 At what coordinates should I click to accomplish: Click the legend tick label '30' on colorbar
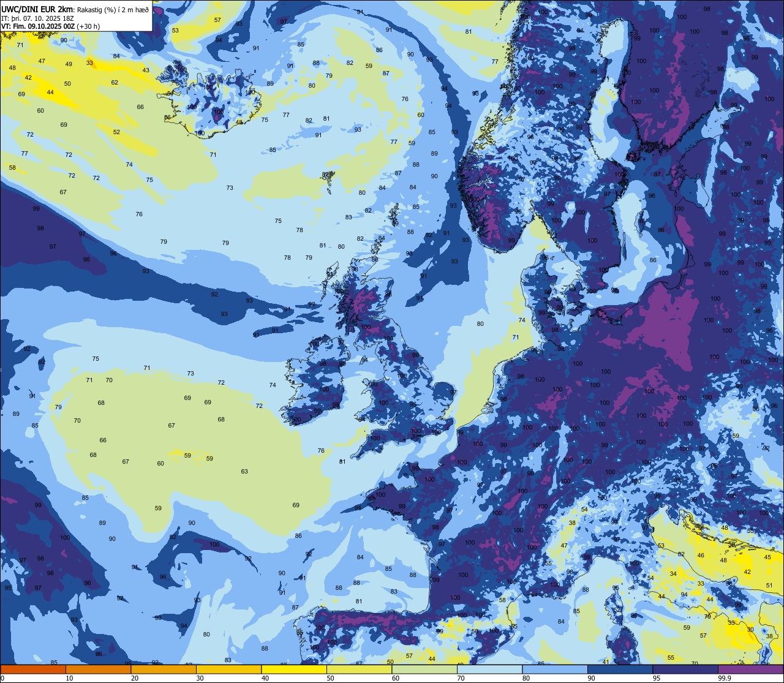click(200, 678)
